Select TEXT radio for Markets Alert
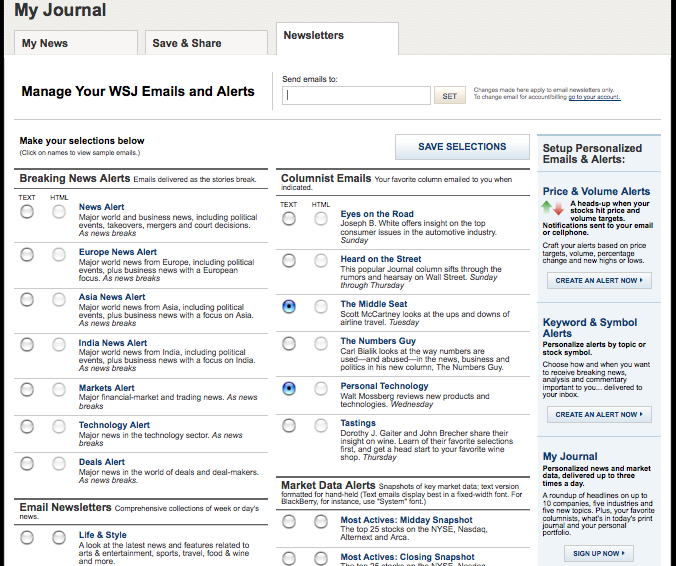Screen dimensions: 676x566 click(27, 389)
